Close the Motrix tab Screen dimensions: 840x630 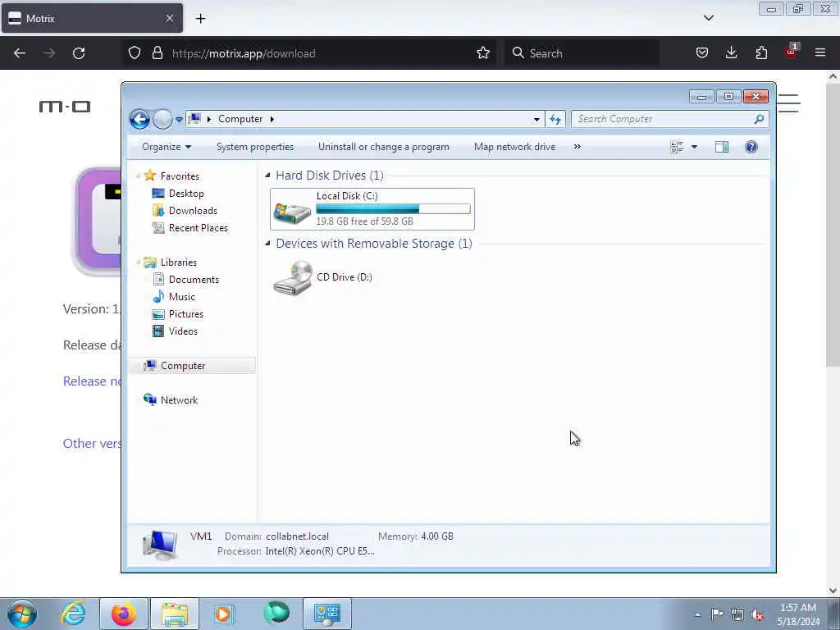[x=170, y=19]
